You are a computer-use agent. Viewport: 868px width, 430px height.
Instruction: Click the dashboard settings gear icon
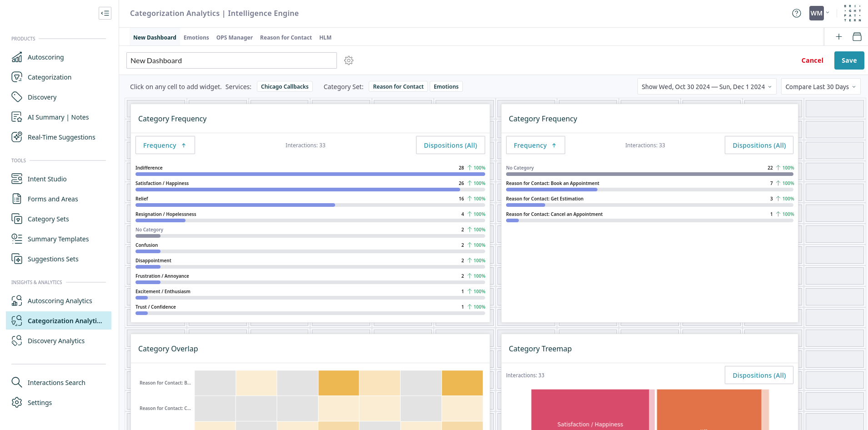[x=349, y=60]
